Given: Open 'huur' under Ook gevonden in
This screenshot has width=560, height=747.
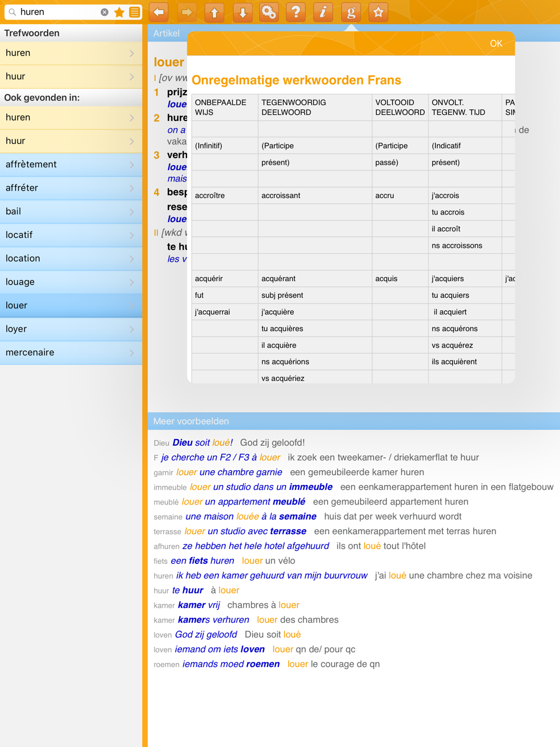Looking at the screenshot, I should (x=71, y=141).
